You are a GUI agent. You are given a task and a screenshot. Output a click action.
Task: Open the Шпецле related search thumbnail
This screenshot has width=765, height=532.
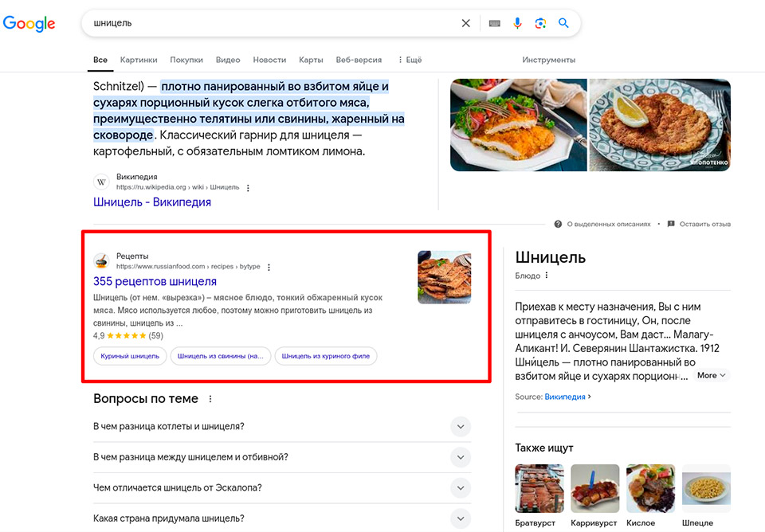(707, 489)
